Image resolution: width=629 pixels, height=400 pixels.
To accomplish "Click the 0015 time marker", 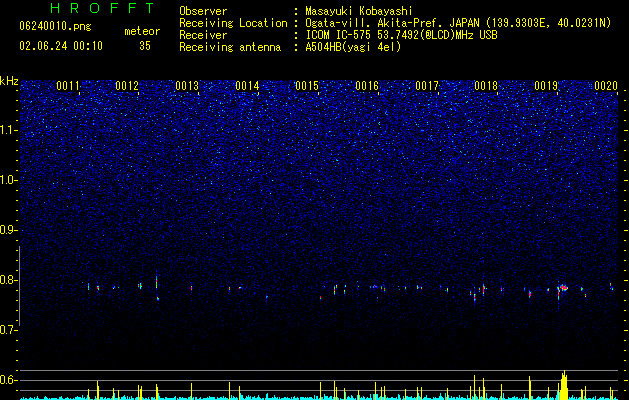I will coord(307,86).
